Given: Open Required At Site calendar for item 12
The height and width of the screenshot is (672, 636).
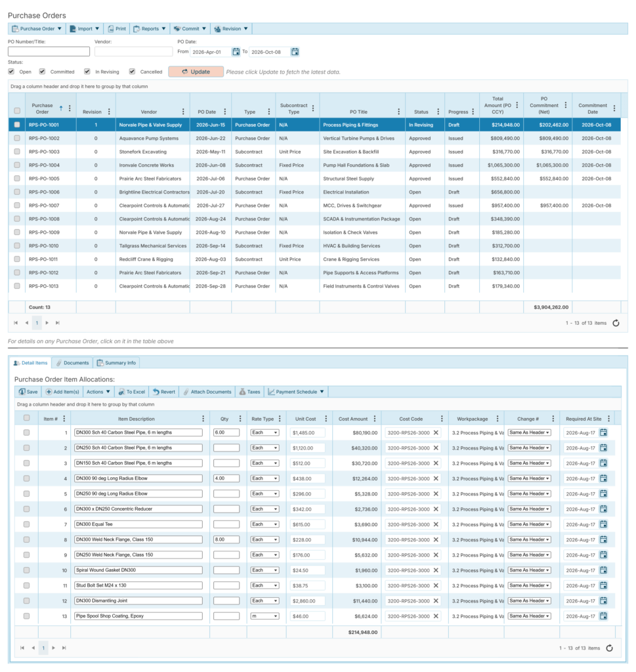Looking at the screenshot, I should (603, 601).
